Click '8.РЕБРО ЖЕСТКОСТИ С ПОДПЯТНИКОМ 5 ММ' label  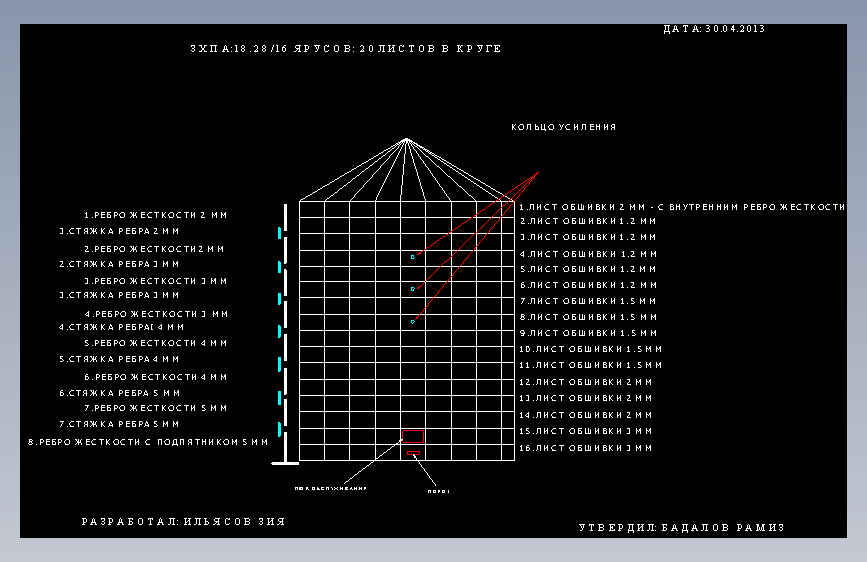click(148, 443)
